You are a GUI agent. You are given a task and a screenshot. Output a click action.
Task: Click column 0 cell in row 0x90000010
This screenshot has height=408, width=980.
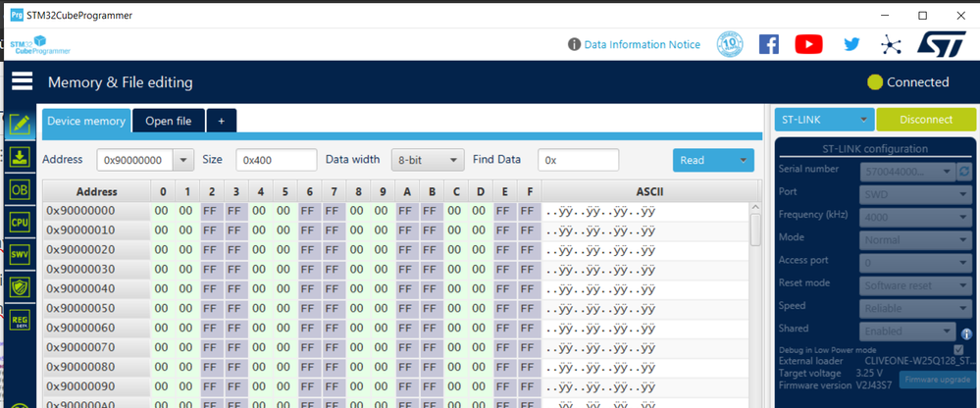coord(162,230)
